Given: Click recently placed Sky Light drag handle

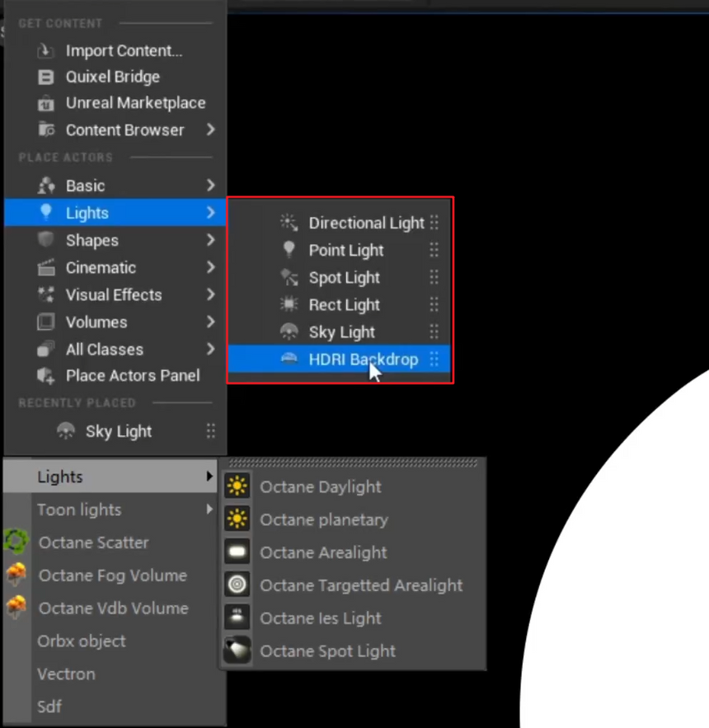Looking at the screenshot, I should point(211,431).
